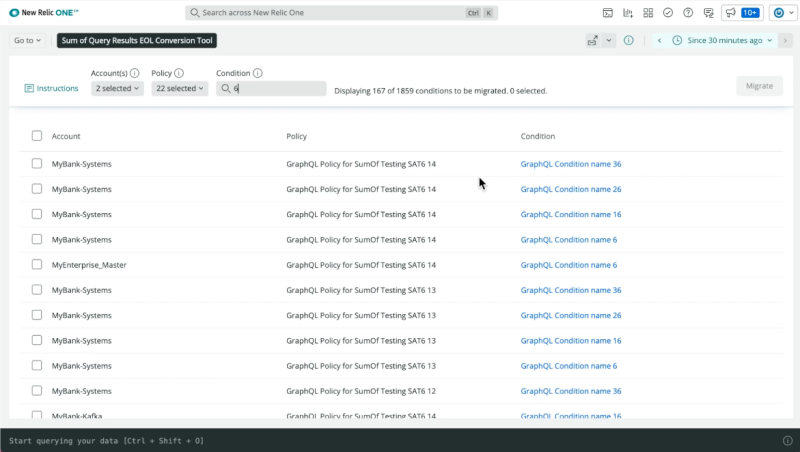
Task: Open the announcements megaphone with 10+ badge
Action: pos(742,13)
